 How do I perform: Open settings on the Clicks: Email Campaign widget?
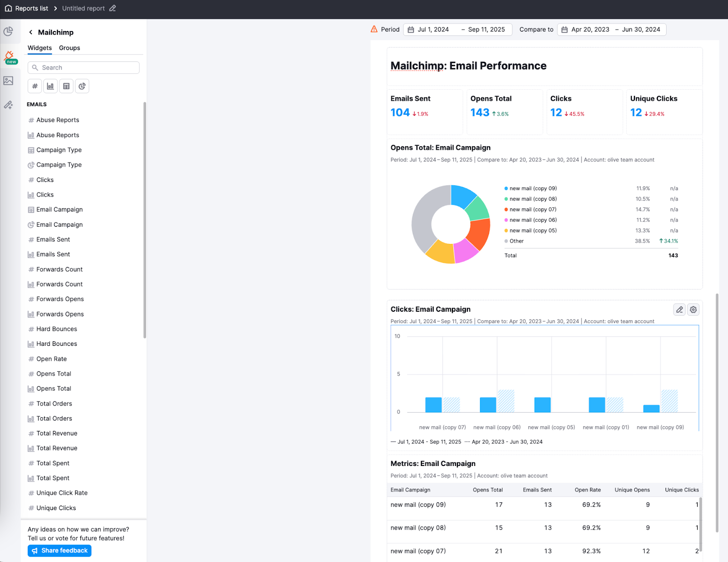click(693, 309)
